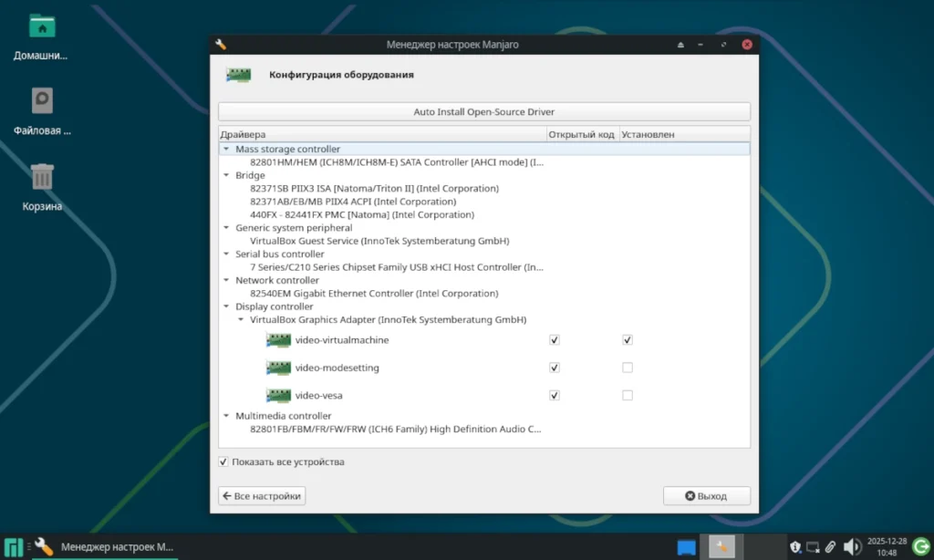Collapse Display controller category

(226, 306)
